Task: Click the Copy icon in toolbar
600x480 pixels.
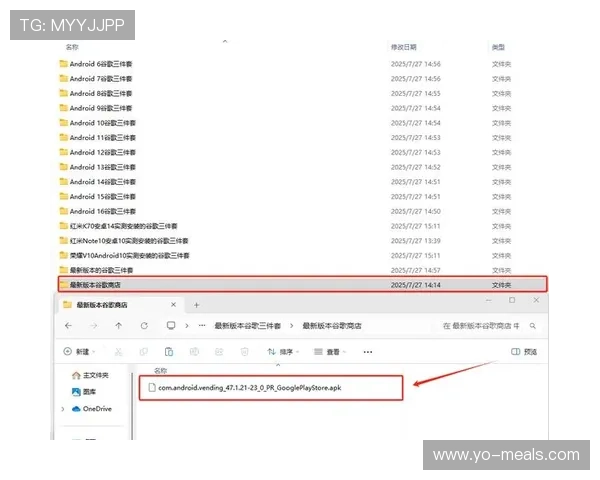Action: tap(143, 352)
